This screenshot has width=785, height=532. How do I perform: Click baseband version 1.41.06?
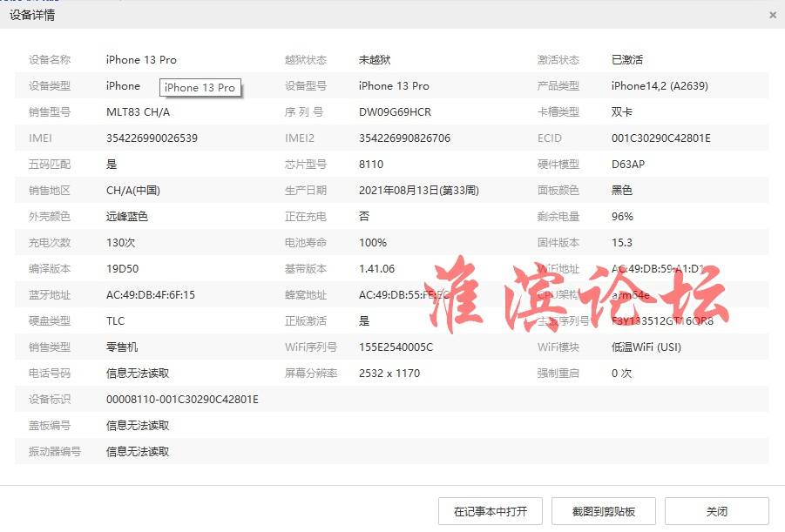point(376,269)
